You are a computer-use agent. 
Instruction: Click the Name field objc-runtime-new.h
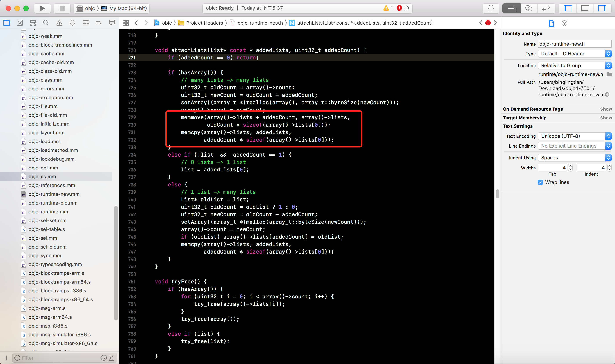(574, 44)
